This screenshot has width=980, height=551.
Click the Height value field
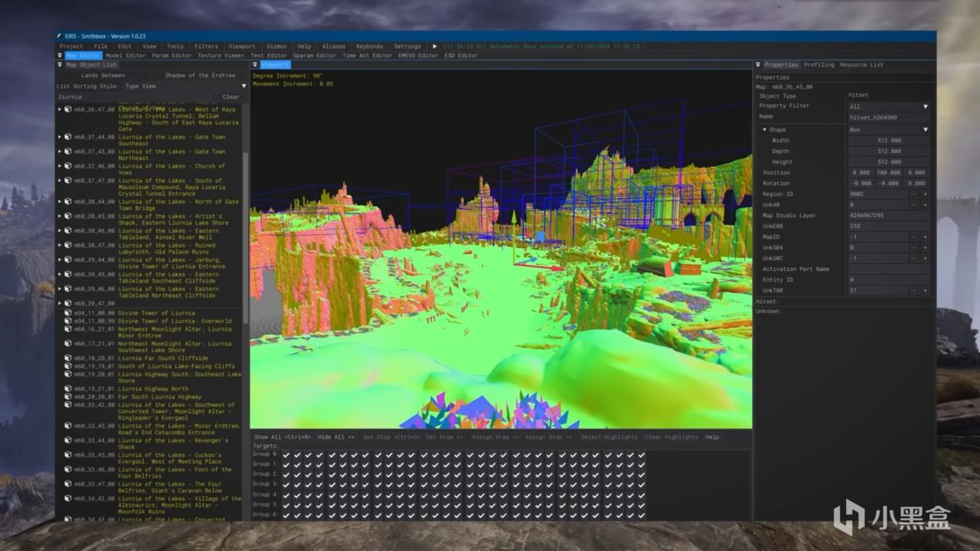point(889,162)
